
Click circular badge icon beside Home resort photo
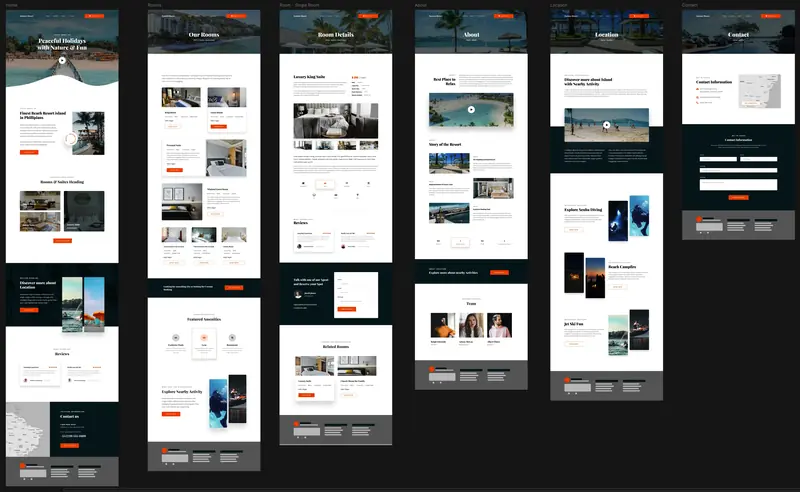[x=71, y=138]
